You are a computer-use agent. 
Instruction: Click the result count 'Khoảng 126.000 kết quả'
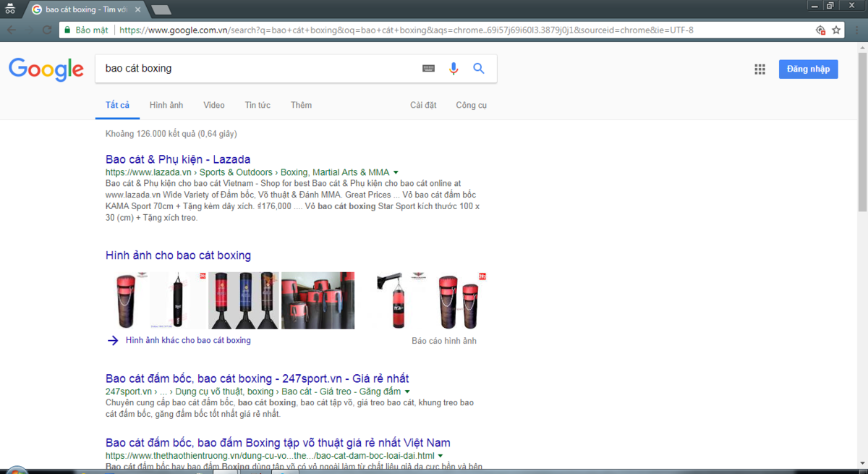pos(171,134)
